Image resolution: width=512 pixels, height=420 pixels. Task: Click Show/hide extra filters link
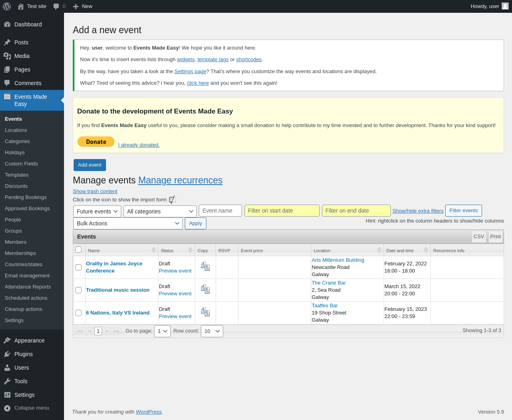(418, 211)
